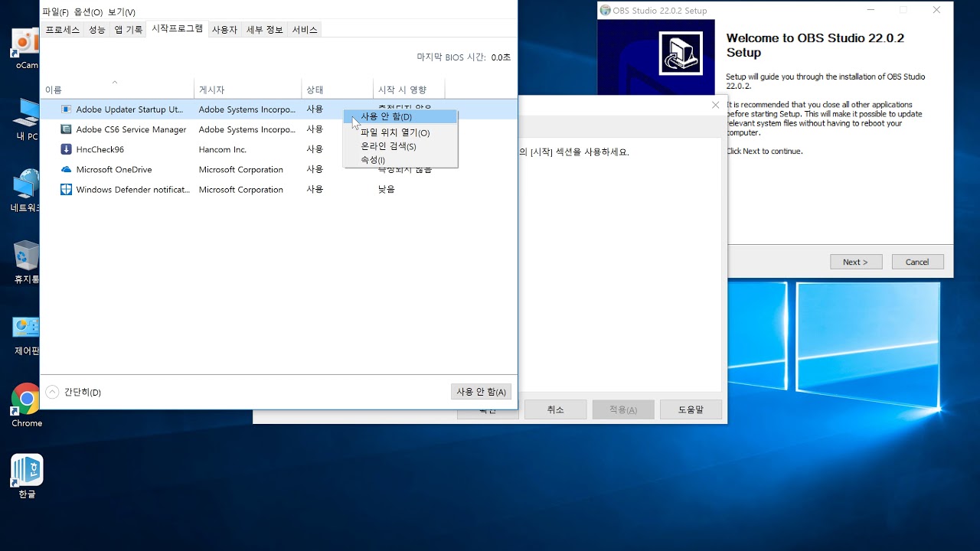Sort by the 이름 column header
980x551 pixels.
coord(117,90)
